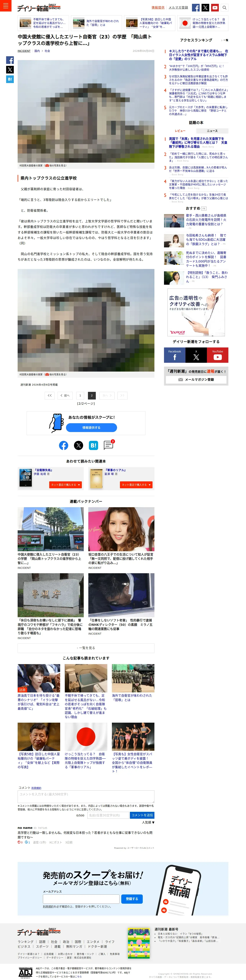Share on Facebook below the pagination
This screenshot has height=980, width=246.
(64, 445)
